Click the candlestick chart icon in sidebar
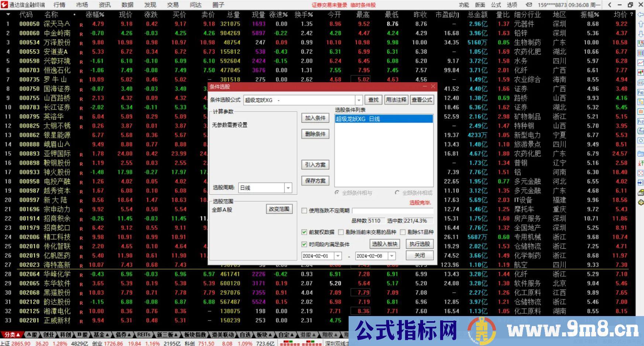 [x=641, y=72]
